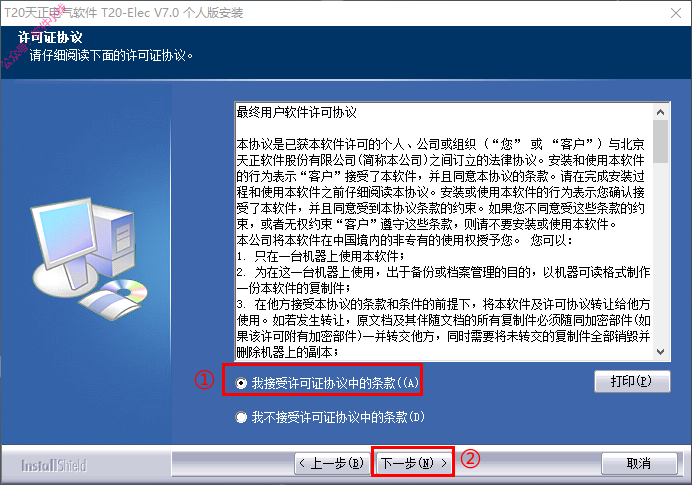The height and width of the screenshot is (485, 692).
Task: Click the installer title bar text
Action: click(124, 13)
